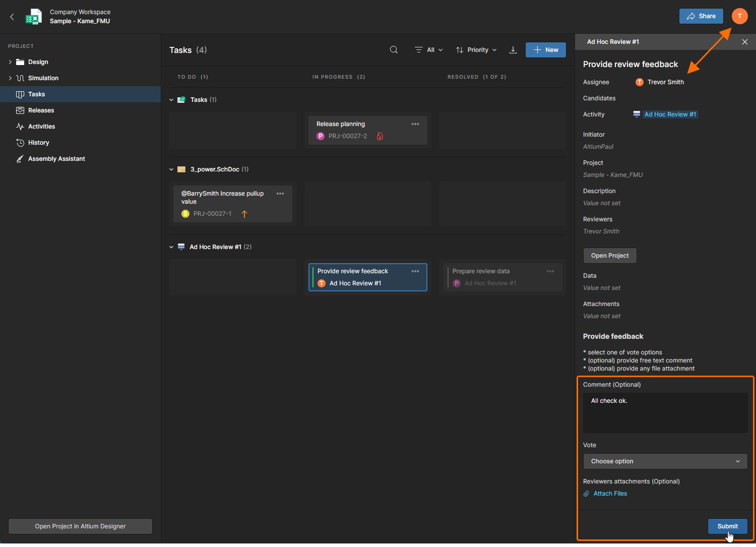The width and height of the screenshot is (756, 547).
Task: Open the options menu on the BarrySmith pullup task
Action: (x=280, y=194)
